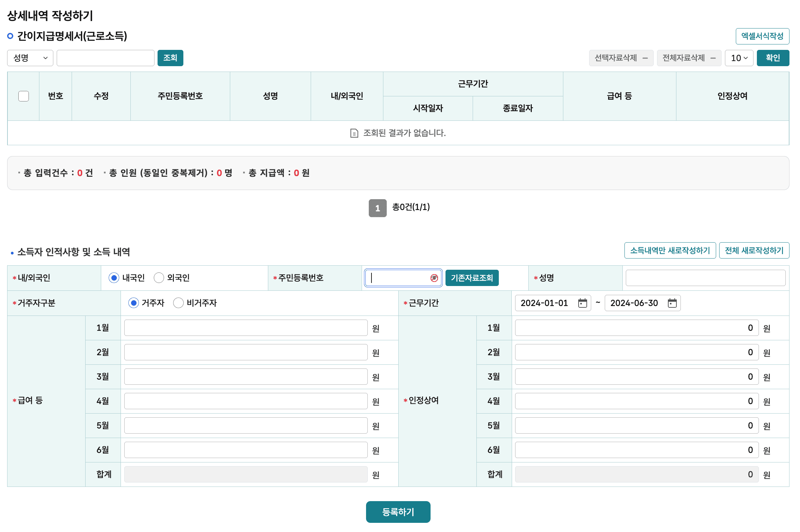800x532 pixels.
Task: Click the 총0건(1/1) pagination text
Action: tap(411, 207)
